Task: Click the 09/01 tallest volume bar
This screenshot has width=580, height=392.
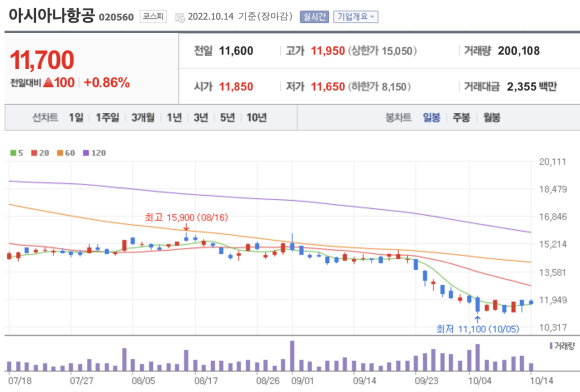Action: pos(292,356)
